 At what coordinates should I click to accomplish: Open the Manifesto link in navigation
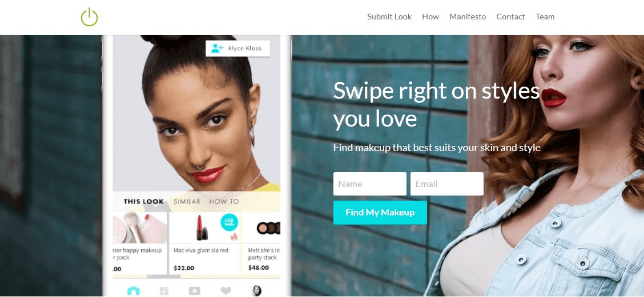click(x=468, y=17)
